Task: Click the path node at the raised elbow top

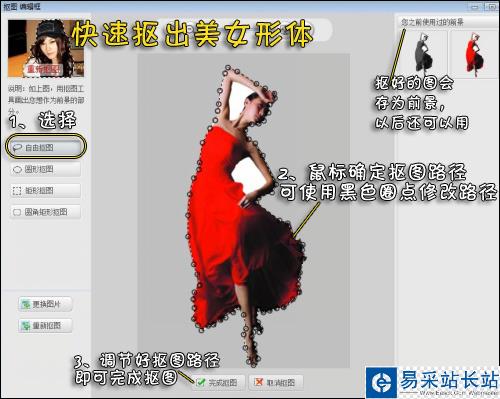Action: pyautogui.click(x=228, y=68)
